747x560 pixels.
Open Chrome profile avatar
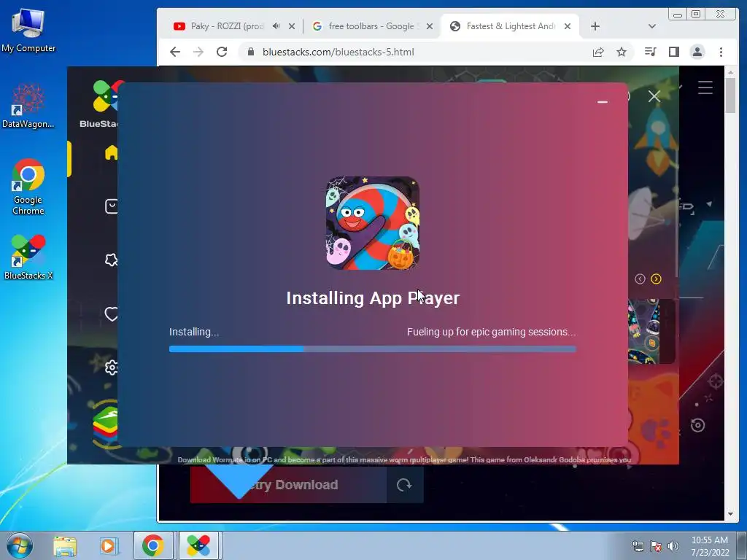[697, 52]
